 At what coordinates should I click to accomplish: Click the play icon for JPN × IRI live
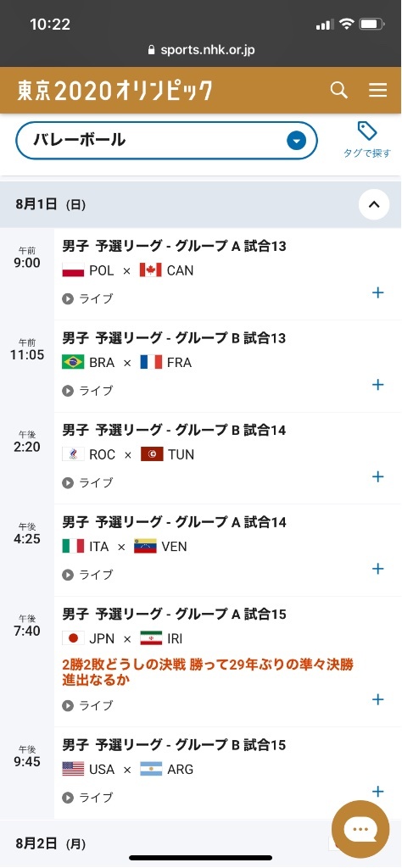coord(68,705)
